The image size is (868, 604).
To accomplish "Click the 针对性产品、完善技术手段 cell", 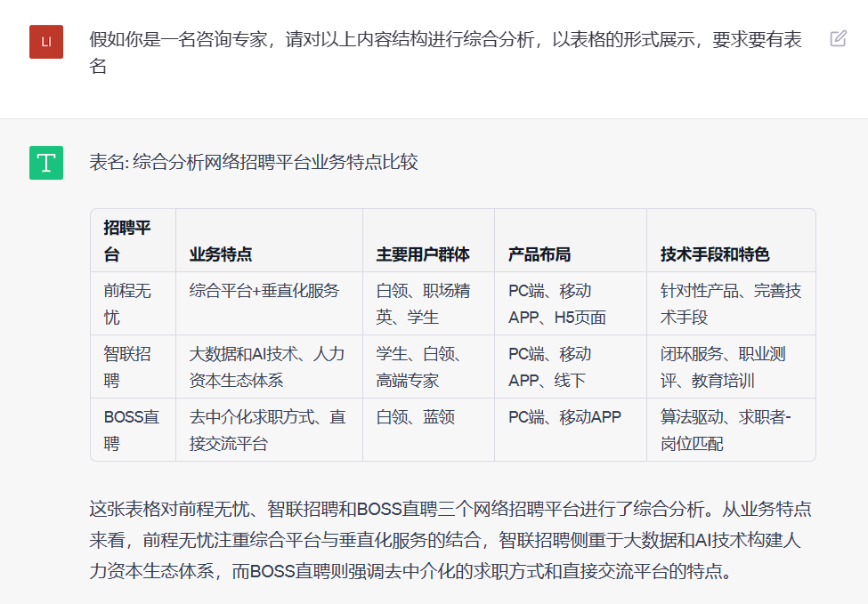I will pyautogui.click(x=731, y=303).
